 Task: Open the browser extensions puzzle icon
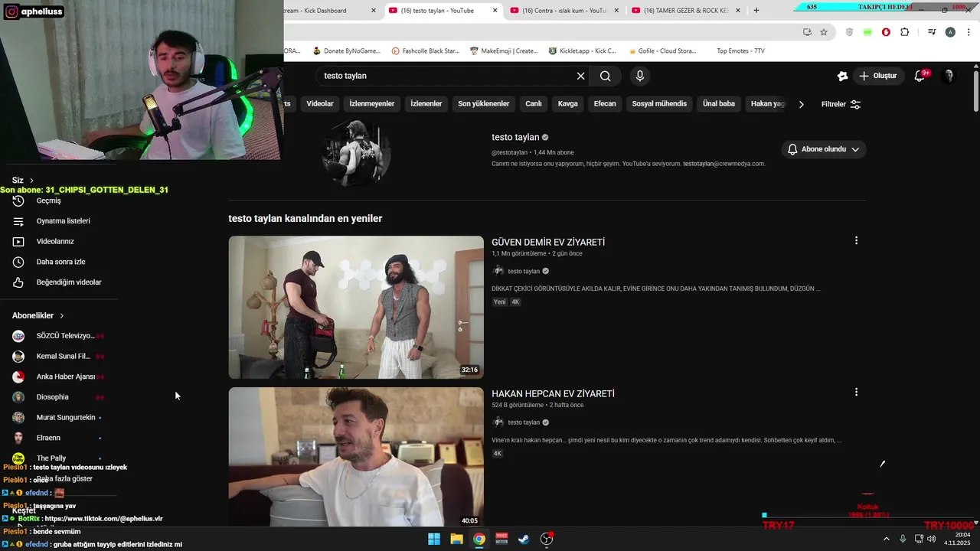pyautogui.click(x=905, y=32)
